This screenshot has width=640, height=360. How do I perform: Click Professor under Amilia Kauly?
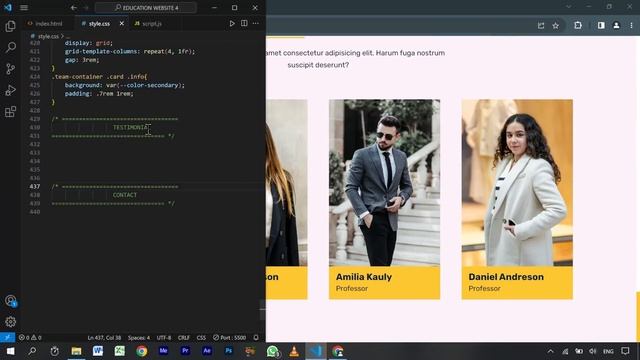pyautogui.click(x=352, y=289)
